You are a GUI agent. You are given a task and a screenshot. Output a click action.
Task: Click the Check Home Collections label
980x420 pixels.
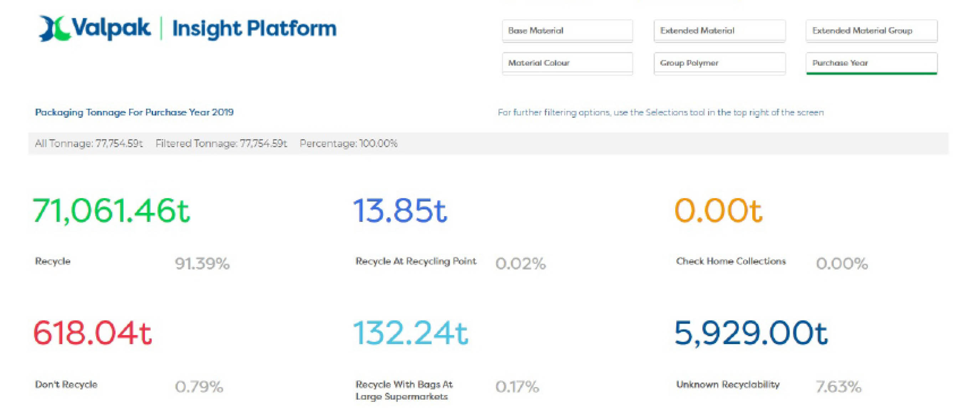(730, 261)
